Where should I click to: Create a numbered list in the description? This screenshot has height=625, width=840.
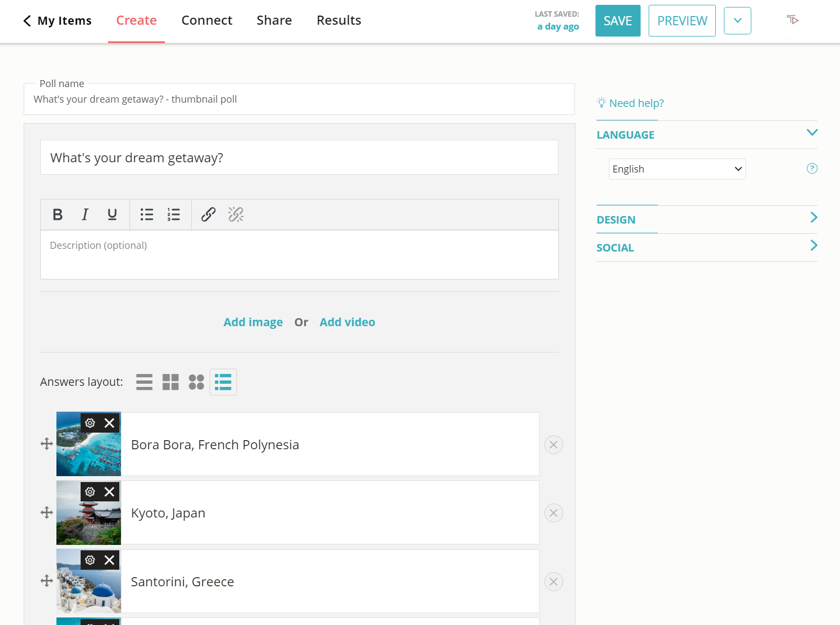pyautogui.click(x=174, y=214)
